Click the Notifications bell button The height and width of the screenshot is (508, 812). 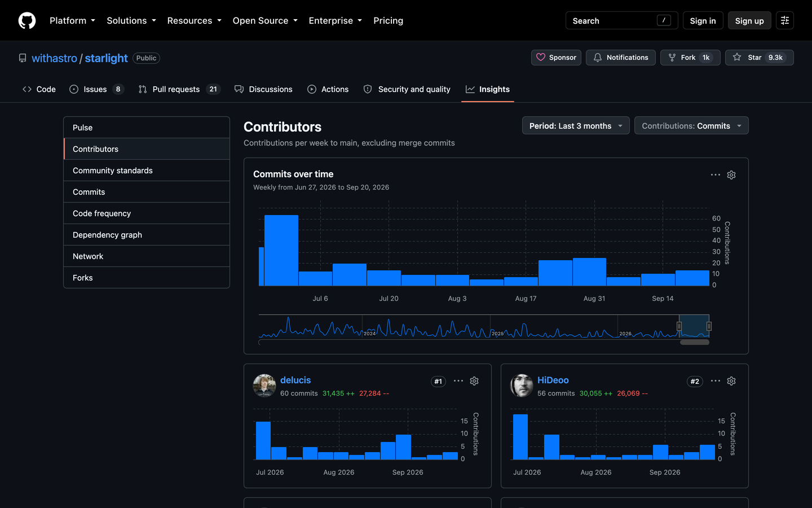[x=621, y=58]
